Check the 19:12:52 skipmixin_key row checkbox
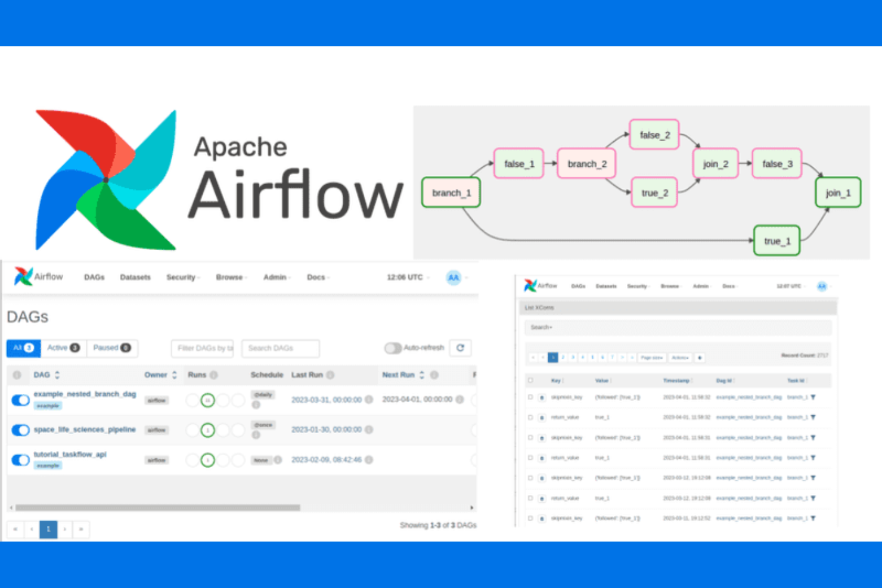 tap(530, 518)
